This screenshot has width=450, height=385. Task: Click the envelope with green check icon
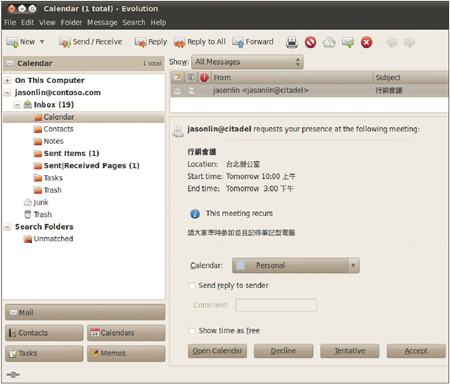348,42
